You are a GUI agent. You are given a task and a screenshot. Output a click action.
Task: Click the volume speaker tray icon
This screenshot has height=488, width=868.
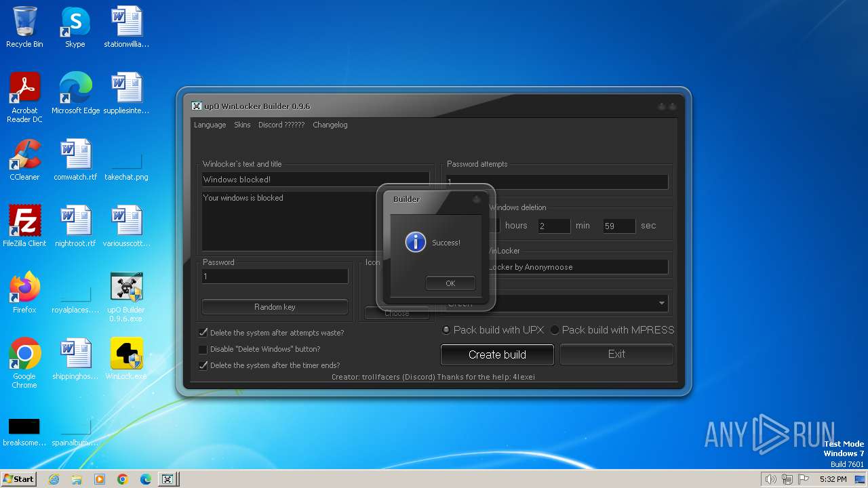coord(770,479)
